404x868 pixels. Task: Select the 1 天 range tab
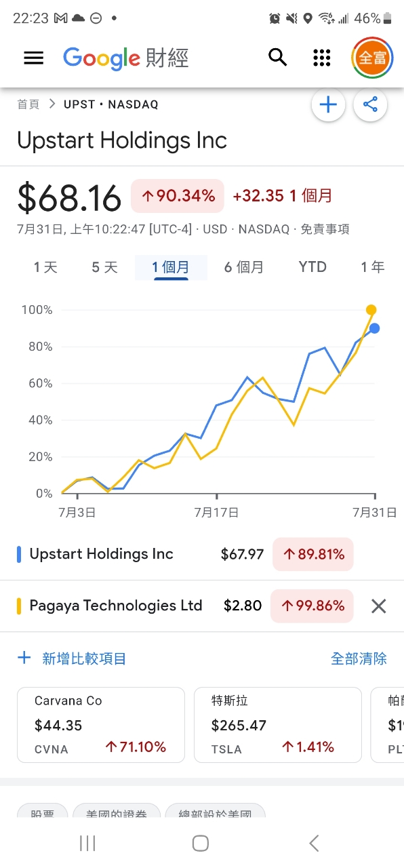(x=45, y=267)
